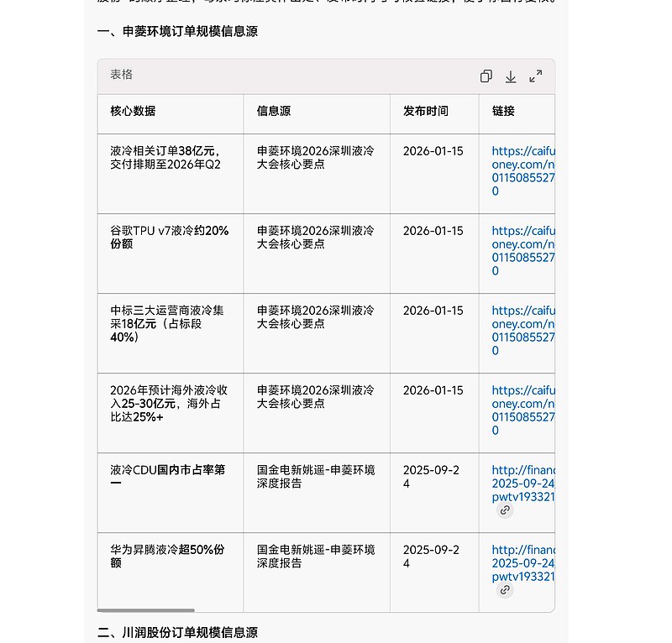Click the 表格 label in table header
The width and height of the screenshot is (672, 643).
tap(121, 75)
